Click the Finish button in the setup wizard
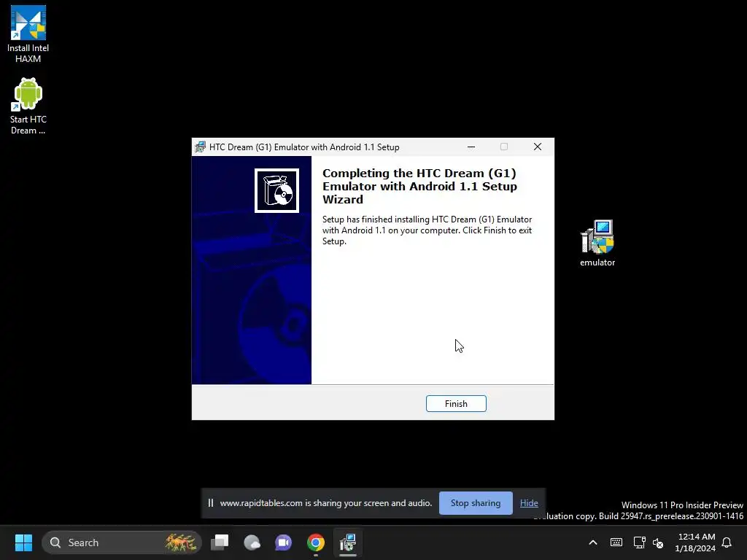Viewport: 747px width, 560px height. (456, 403)
